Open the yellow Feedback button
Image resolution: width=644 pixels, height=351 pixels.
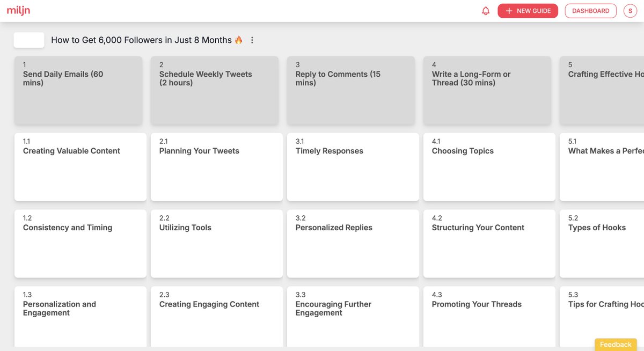tap(616, 345)
